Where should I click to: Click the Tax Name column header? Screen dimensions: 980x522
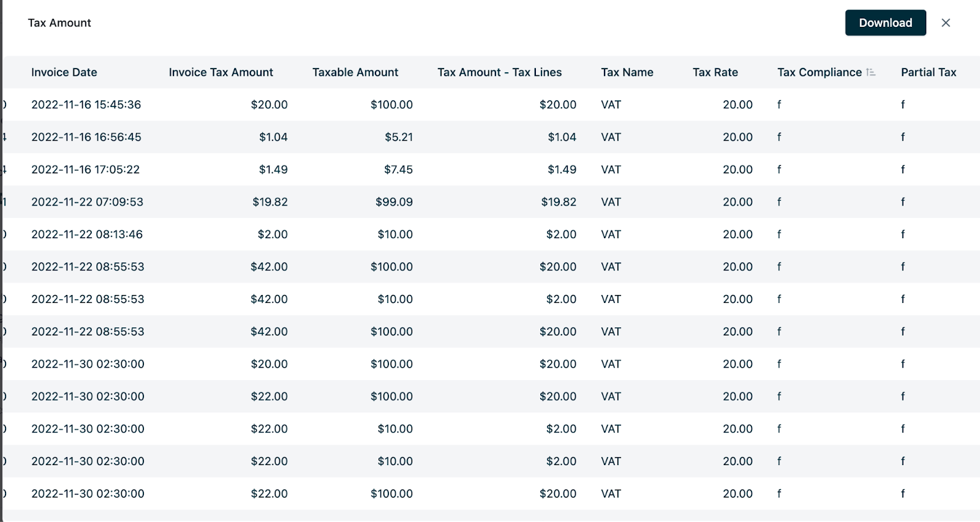click(627, 72)
